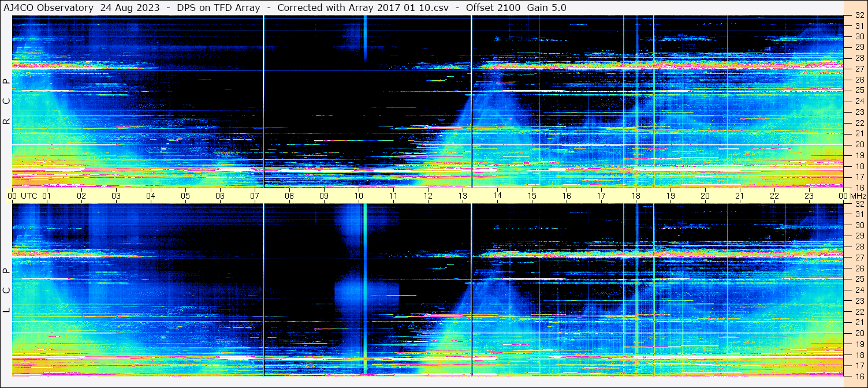Click the 32 MHz tick label of the RCP panel
Screen dimensions: 868x388
coord(859,15)
